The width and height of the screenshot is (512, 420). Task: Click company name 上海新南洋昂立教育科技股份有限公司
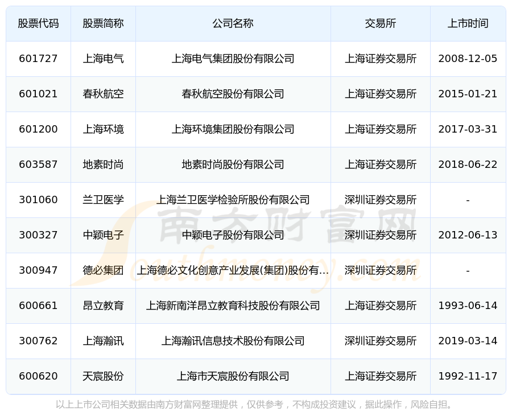coord(233,306)
